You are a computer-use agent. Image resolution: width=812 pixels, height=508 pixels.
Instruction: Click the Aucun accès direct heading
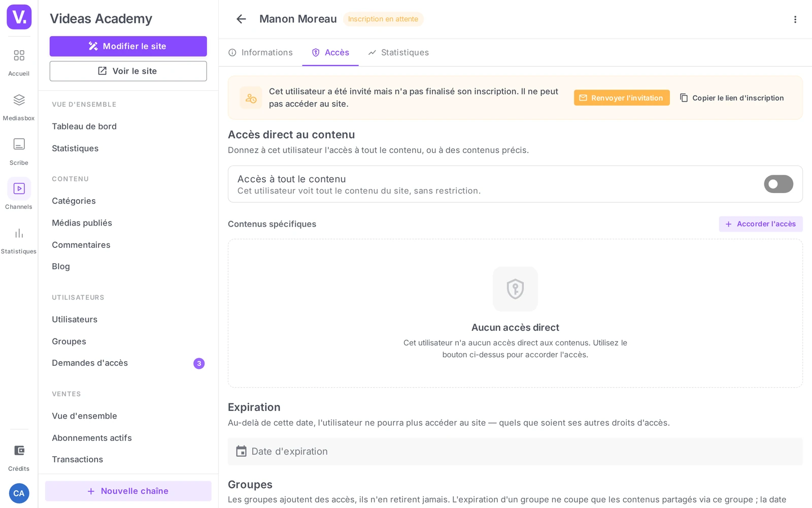[515, 328]
